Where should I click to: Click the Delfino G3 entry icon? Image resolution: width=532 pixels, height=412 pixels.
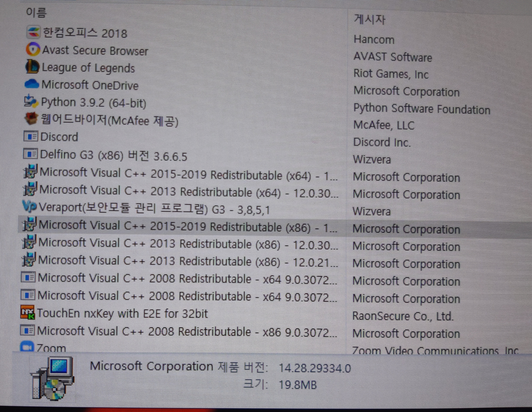tap(30, 154)
